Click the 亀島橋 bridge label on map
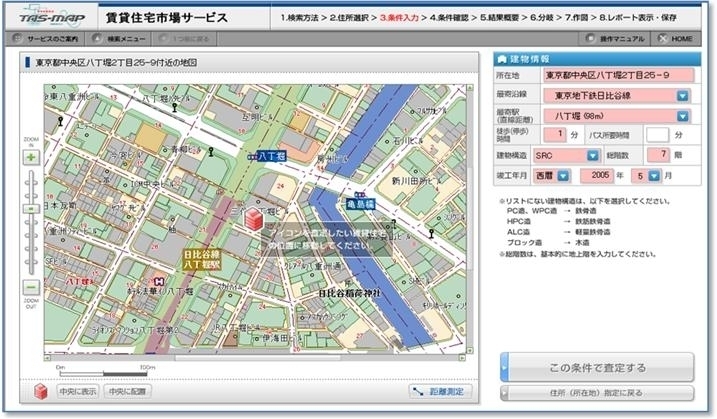717x419 pixels. [361, 204]
